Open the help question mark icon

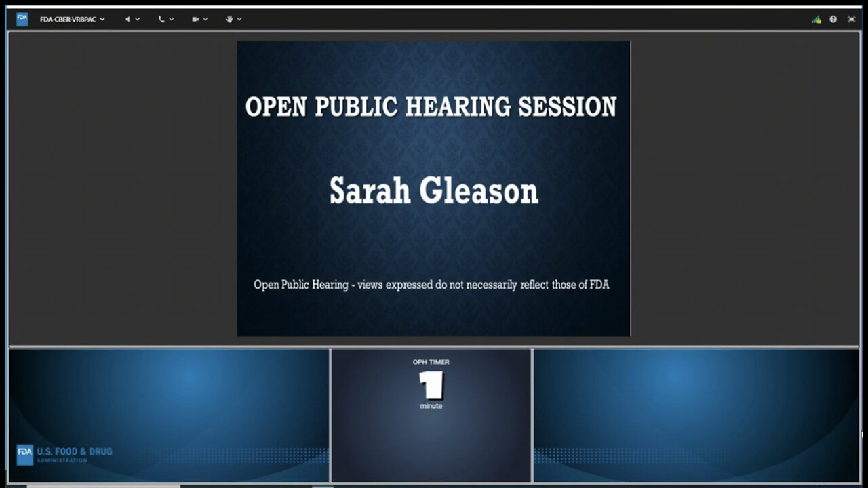pyautogui.click(x=833, y=19)
